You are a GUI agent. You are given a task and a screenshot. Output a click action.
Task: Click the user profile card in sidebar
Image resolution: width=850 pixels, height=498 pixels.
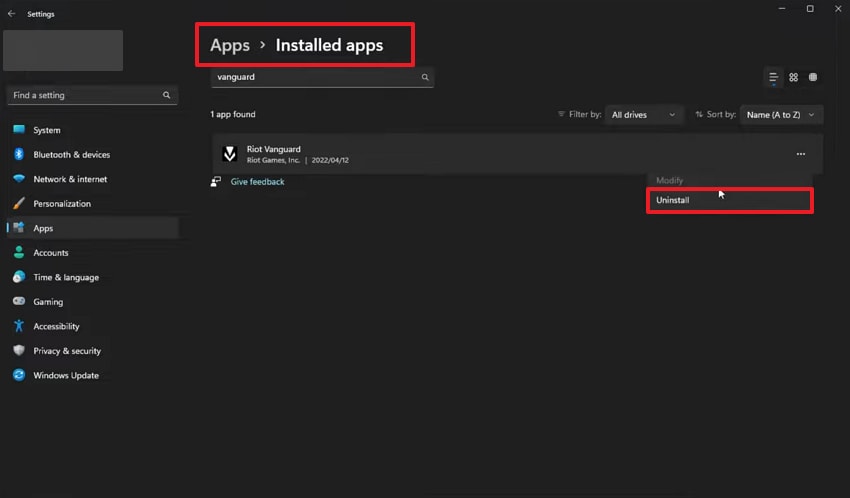63,50
